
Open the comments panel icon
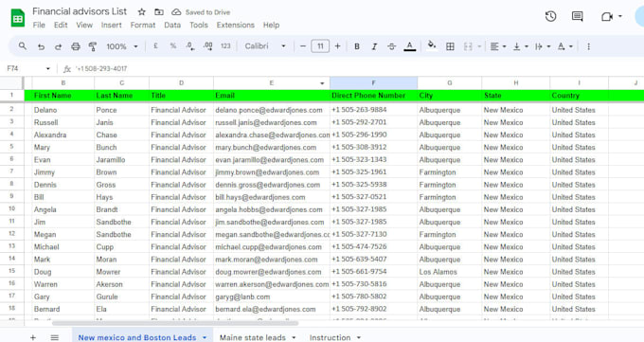(577, 16)
